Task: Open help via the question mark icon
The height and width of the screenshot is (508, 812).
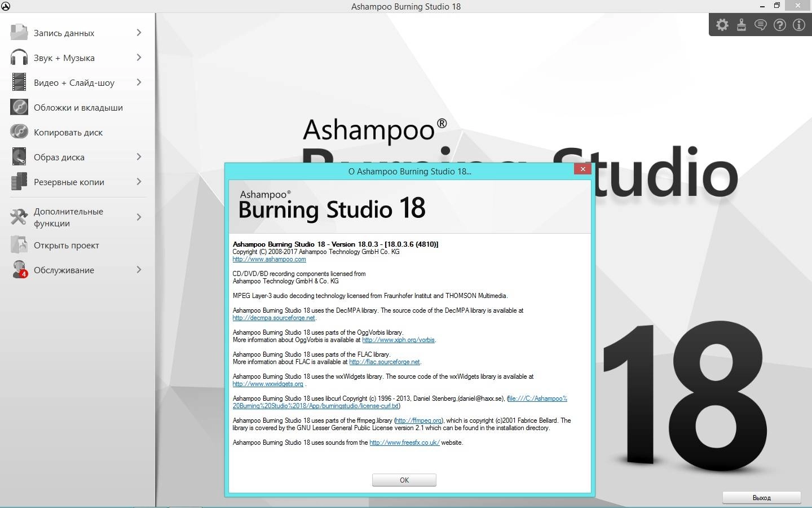Action: click(780, 25)
